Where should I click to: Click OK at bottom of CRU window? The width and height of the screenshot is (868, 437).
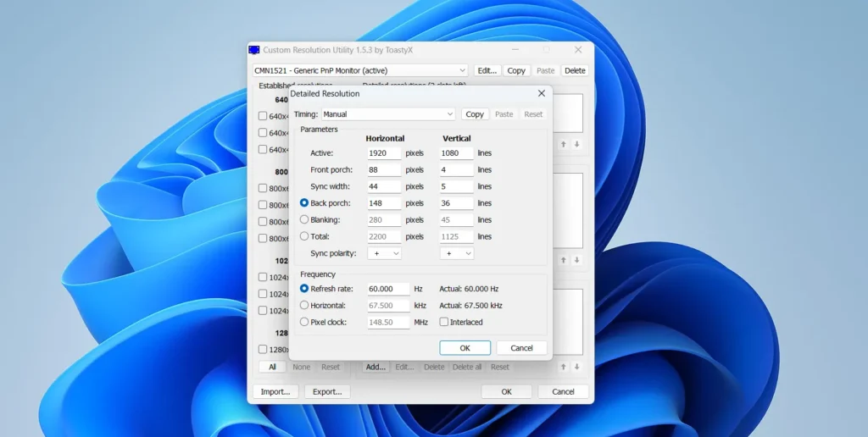point(507,391)
